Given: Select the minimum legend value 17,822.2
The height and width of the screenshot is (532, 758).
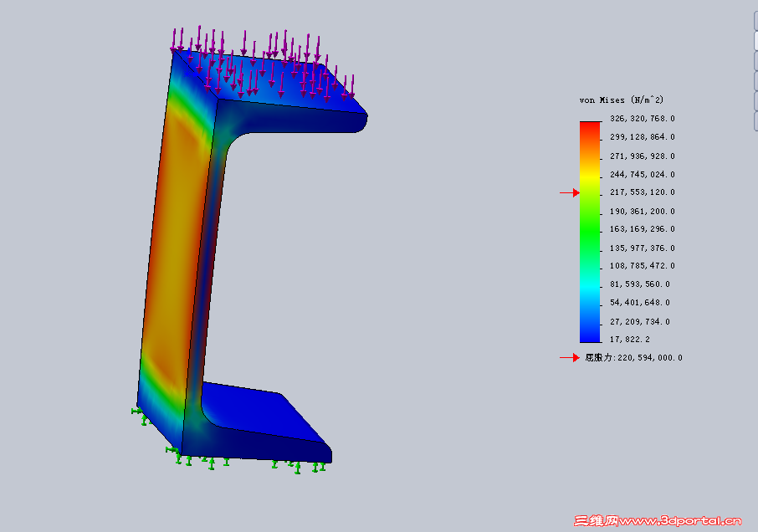Looking at the screenshot, I should click(629, 340).
